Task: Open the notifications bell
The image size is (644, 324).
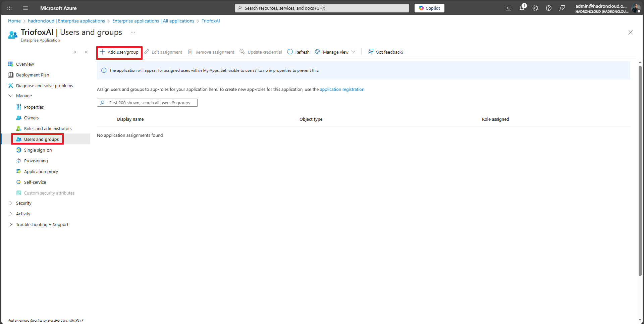Action: (x=522, y=8)
